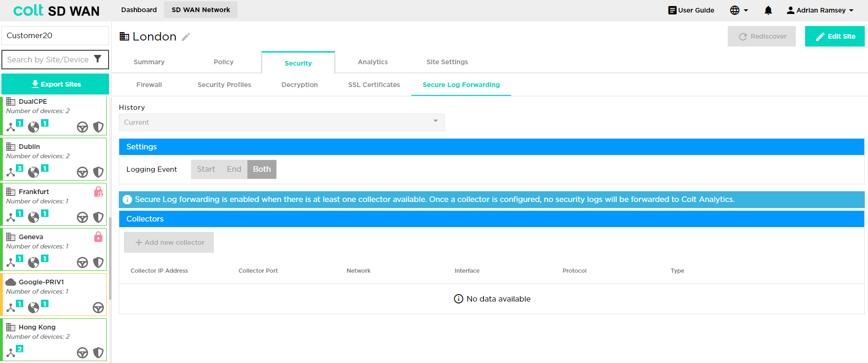
Task: Open the notifications bell
Action: coord(768,10)
